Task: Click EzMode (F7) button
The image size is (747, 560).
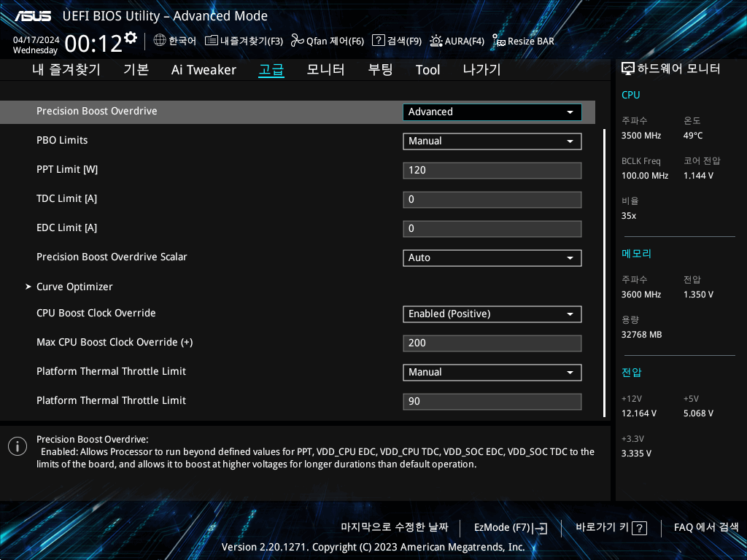Action: 510,528
